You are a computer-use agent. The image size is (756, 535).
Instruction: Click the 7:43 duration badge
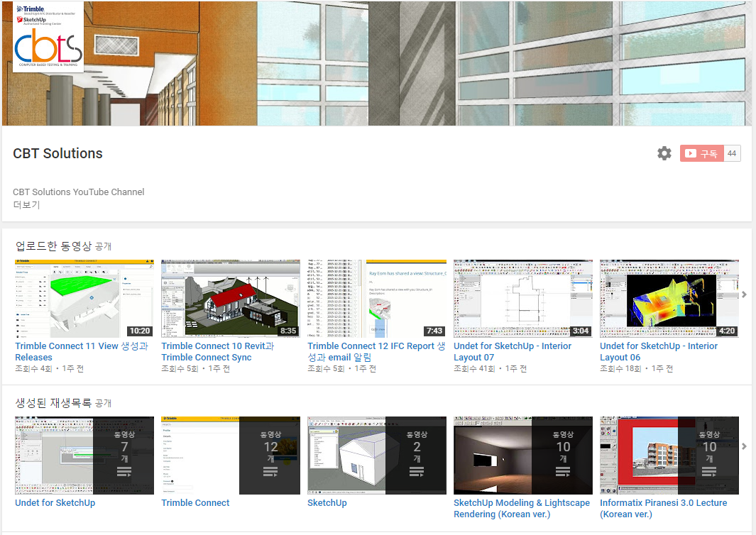click(434, 331)
